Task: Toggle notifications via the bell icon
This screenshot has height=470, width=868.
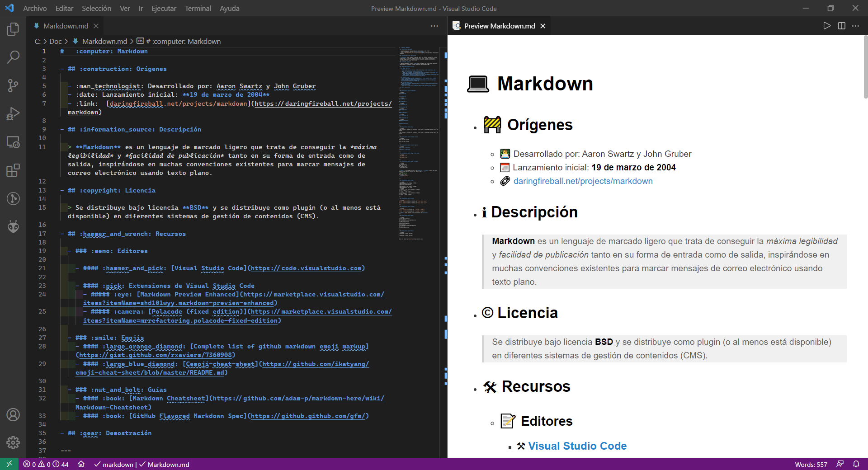Action: [x=857, y=464]
